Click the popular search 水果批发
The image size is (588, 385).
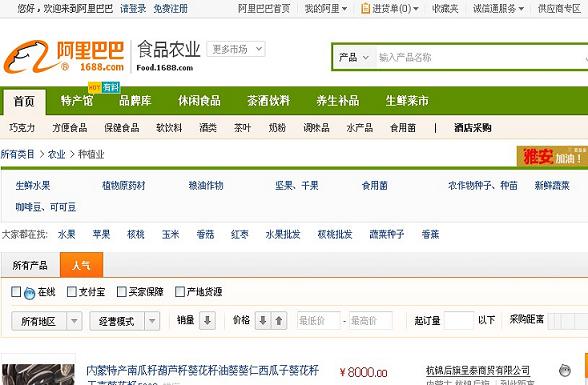pyautogui.click(x=283, y=235)
